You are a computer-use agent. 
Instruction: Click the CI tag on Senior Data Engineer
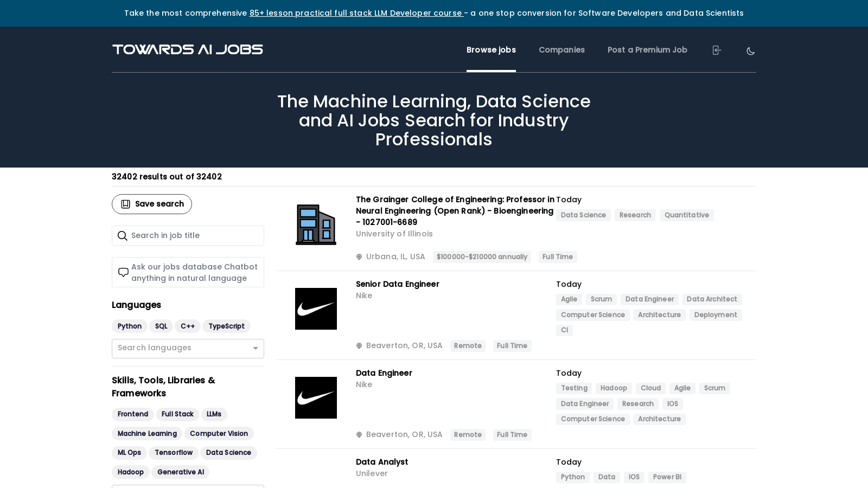point(564,330)
